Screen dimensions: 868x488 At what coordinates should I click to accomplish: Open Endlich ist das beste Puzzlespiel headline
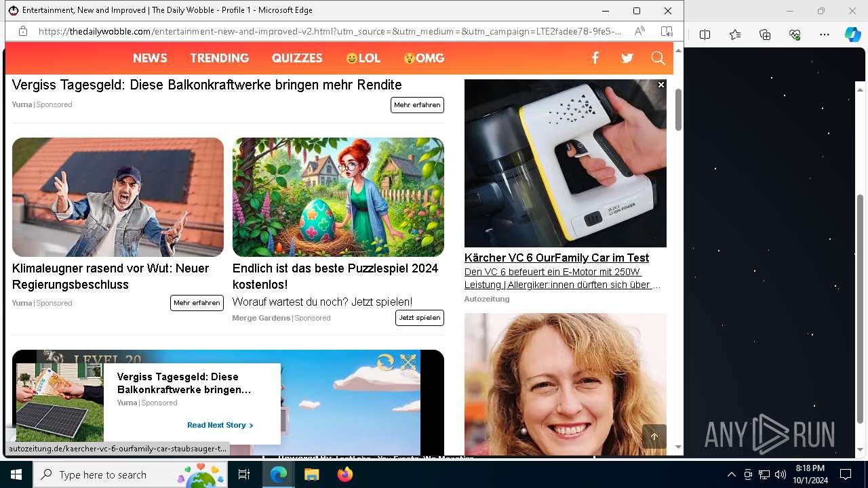click(x=335, y=277)
